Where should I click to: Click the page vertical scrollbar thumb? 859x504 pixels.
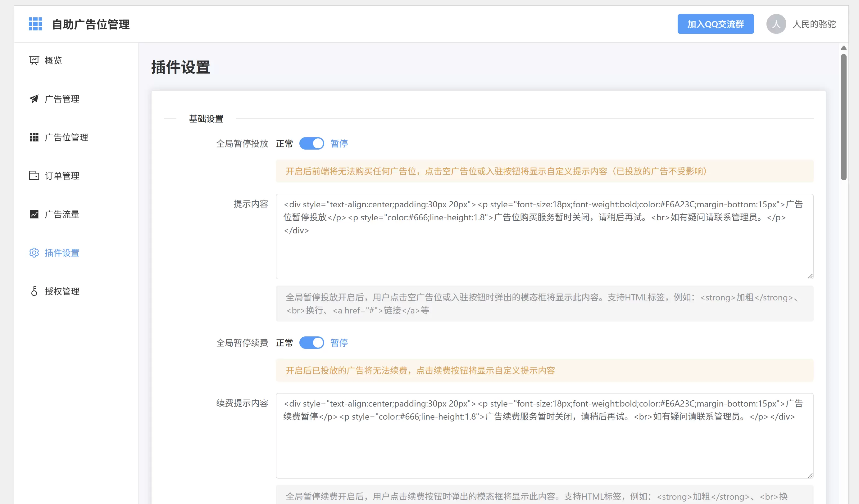pos(844,117)
